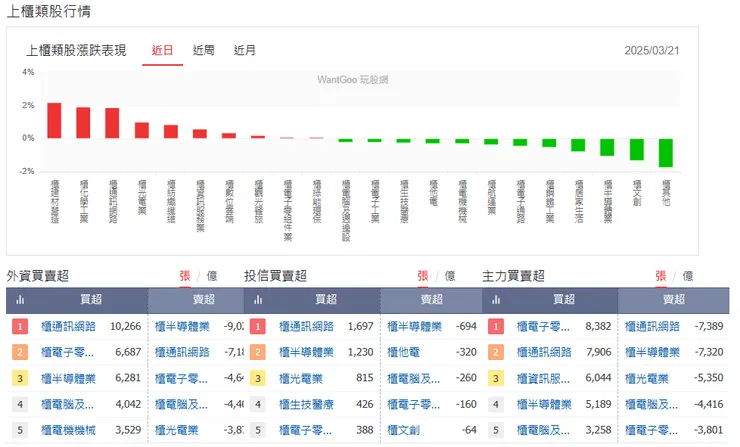The width and height of the screenshot is (740, 447).
Task: Open 櫃資訊服... in 主力 買超 ranked 3
Action: [x=543, y=378]
